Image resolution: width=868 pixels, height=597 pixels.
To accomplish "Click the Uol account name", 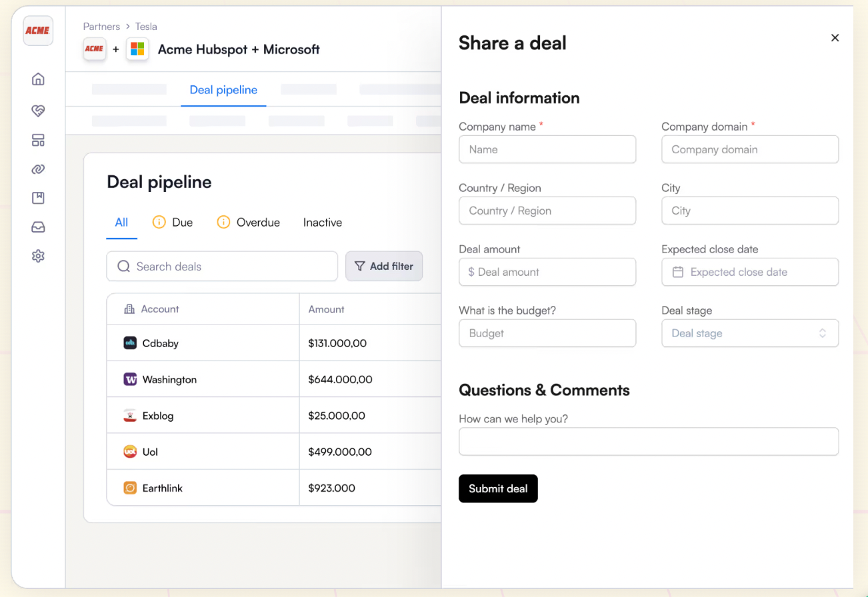I will tap(150, 452).
